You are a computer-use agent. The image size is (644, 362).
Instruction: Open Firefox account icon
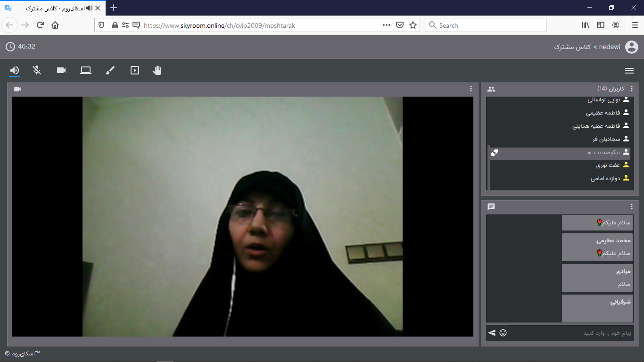point(616,25)
